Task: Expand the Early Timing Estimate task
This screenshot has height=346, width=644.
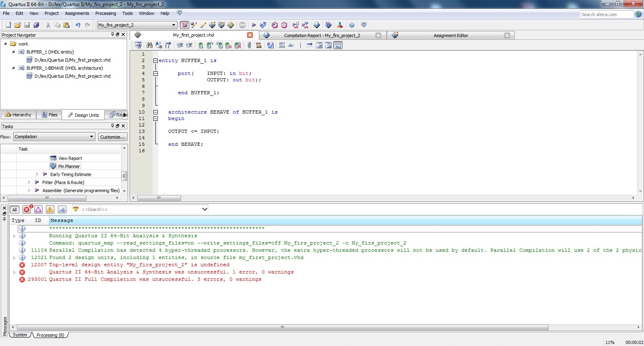Action: pos(37,174)
